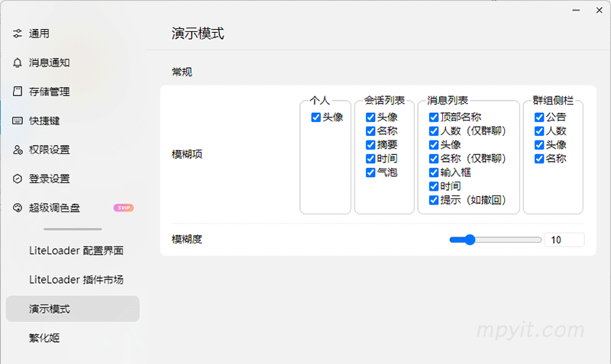
Task: Click the 超级调色盘 palette icon
Action: pyautogui.click(x=17, y=208)
